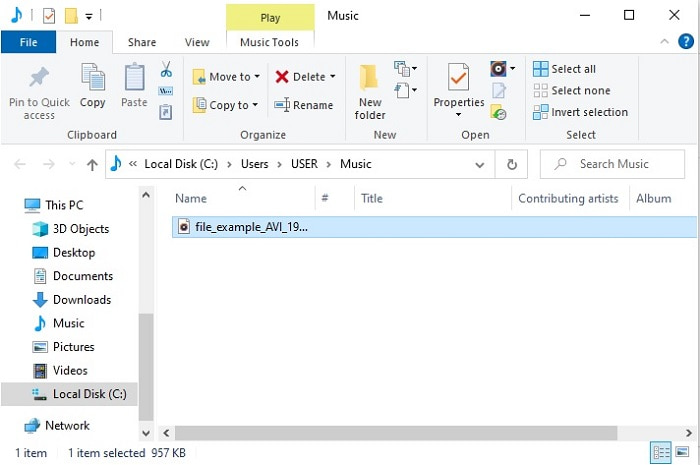Click the Refresh button beside address bar
Viewport: 700px width, 465px height.
click(x=512, y=164)
